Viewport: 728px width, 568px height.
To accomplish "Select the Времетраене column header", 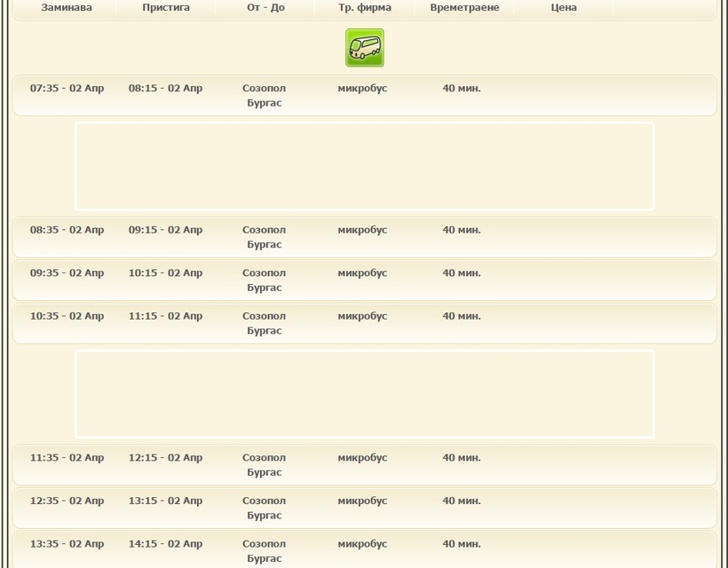I will coord(464,8).
